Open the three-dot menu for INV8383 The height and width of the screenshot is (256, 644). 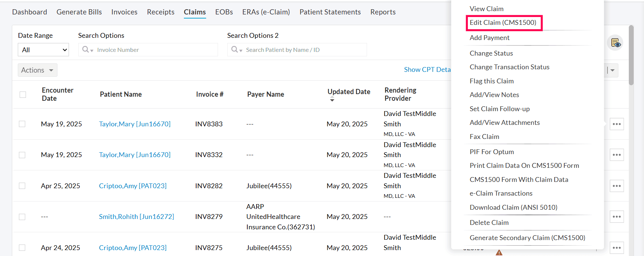(617, 124)
